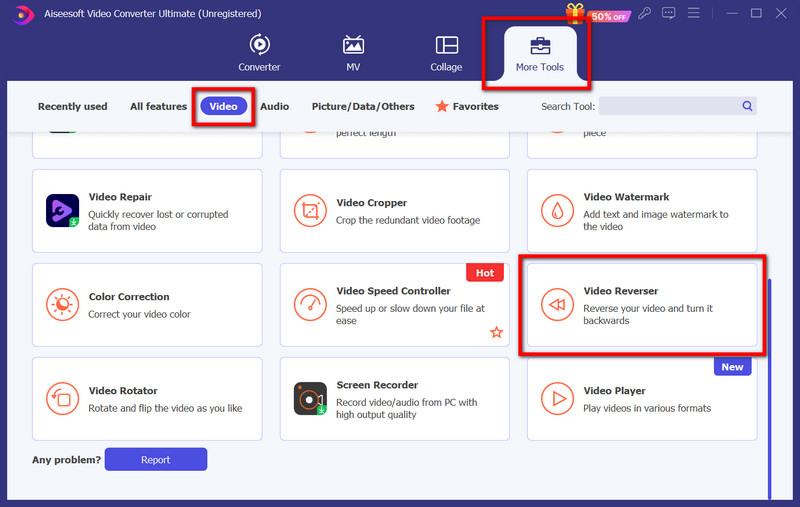
Task: Select the Video Cropper icon
Action: point(310,211)
